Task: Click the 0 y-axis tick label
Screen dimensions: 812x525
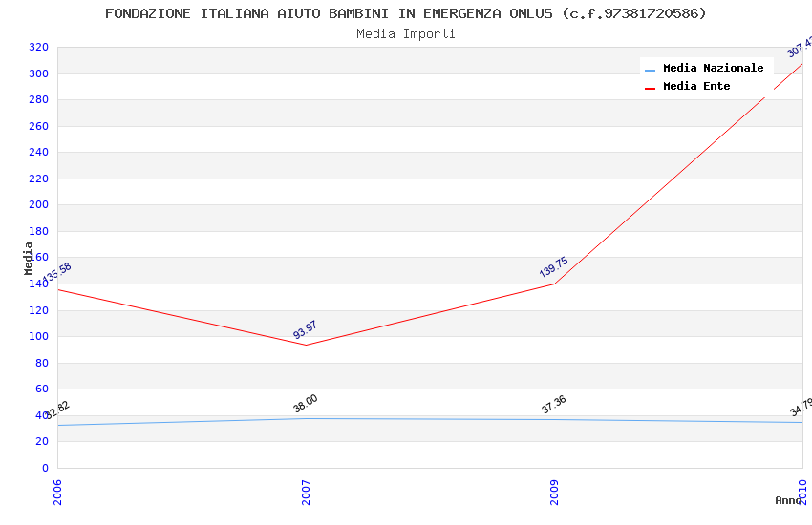Action: (45, 468)
